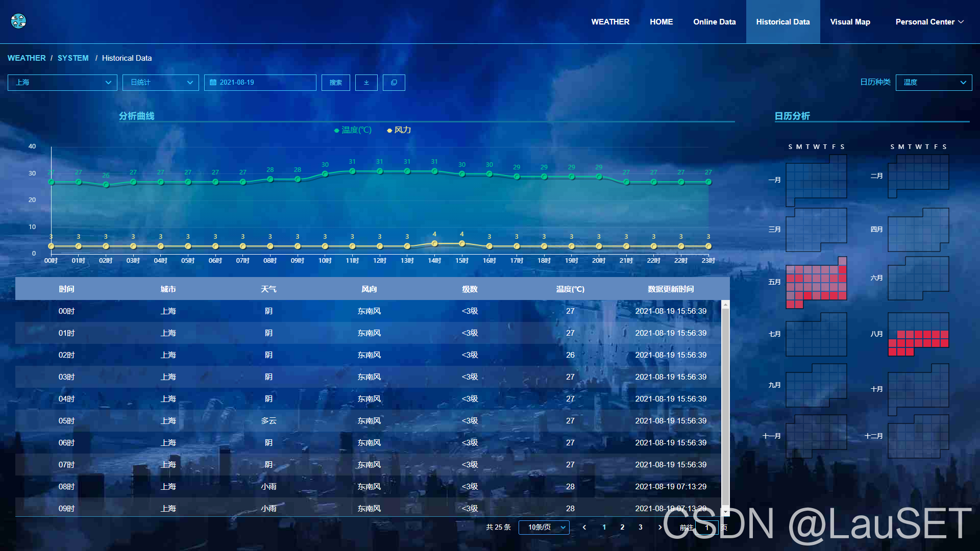The height and width of the screenshot is (551, 980).
Task: Open the Online Data menu item
Action: [x=714, y=22]
